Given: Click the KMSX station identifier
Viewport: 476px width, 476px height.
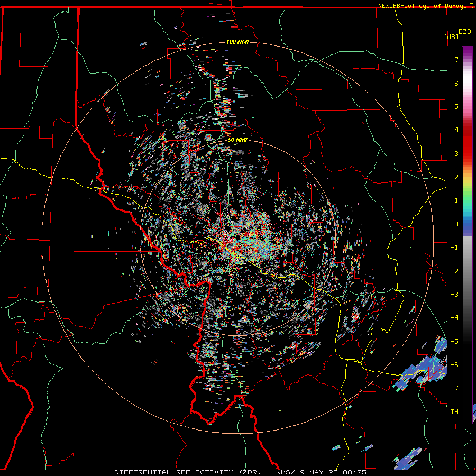Looking at the screenshot, I should [x=286, y=472].
